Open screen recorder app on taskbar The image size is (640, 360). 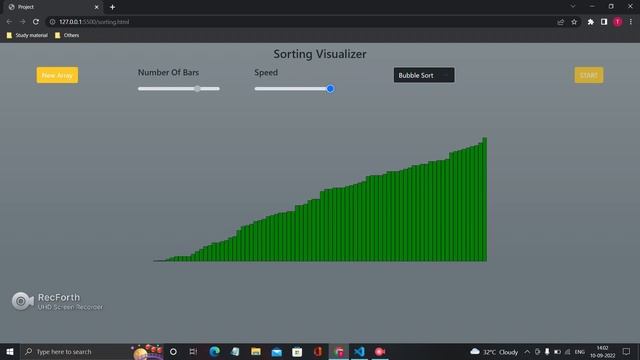(x=380, y=351)
